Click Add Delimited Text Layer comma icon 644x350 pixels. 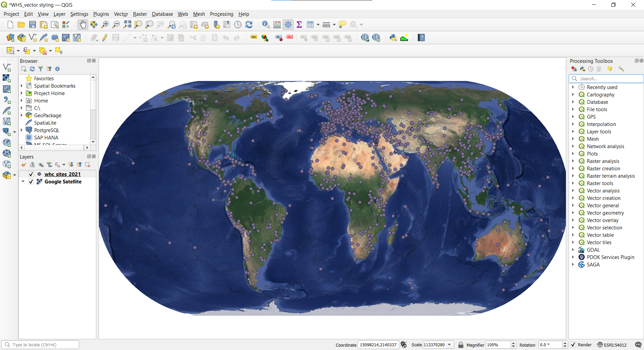pos(7,100)
